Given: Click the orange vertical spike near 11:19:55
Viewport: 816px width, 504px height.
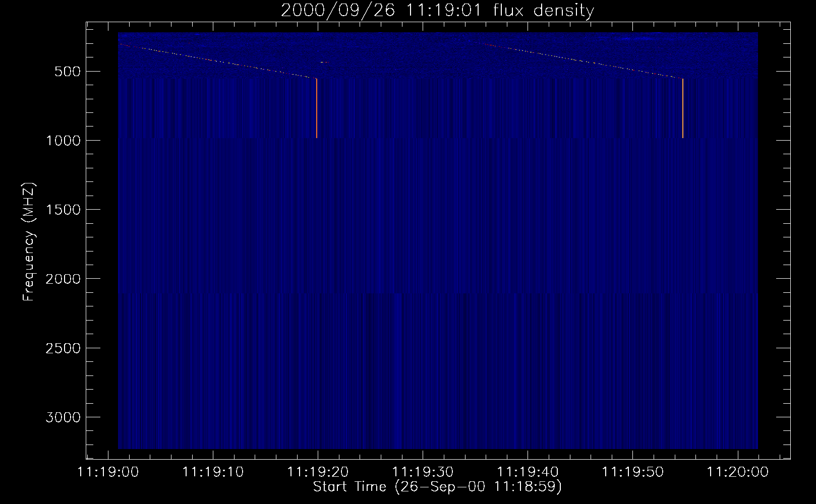Looking at the screenshot, I should pos(683,108).
